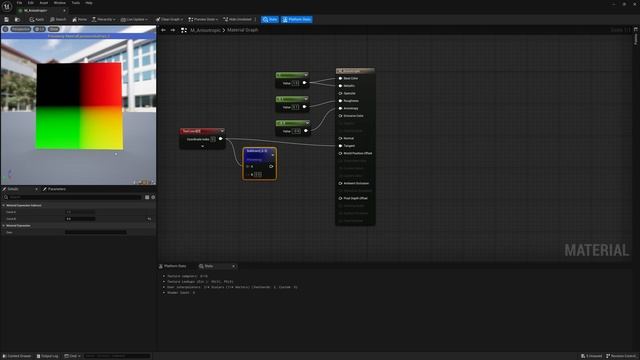The width and height of the screenshot is (640, 360).
Task: Click the first constant node's output pin
Action: tap(304, 83)
